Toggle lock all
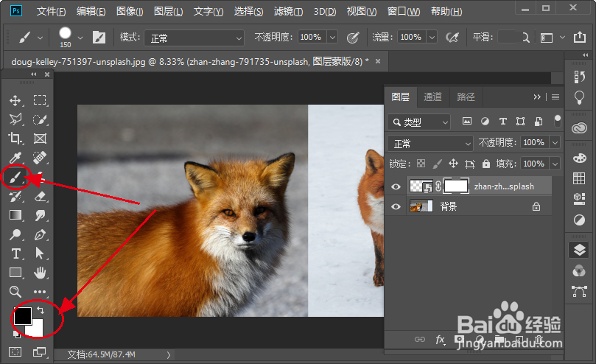 (485, 164)
